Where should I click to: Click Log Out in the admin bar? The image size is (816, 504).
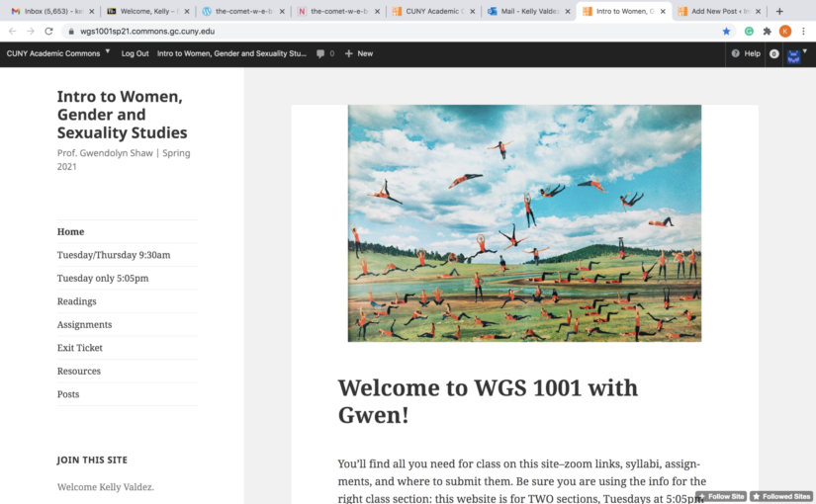(135, 53)
